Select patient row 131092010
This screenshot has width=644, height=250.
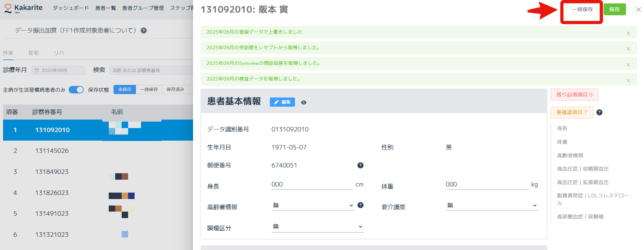pyautogui.click(x=98, y=130)
